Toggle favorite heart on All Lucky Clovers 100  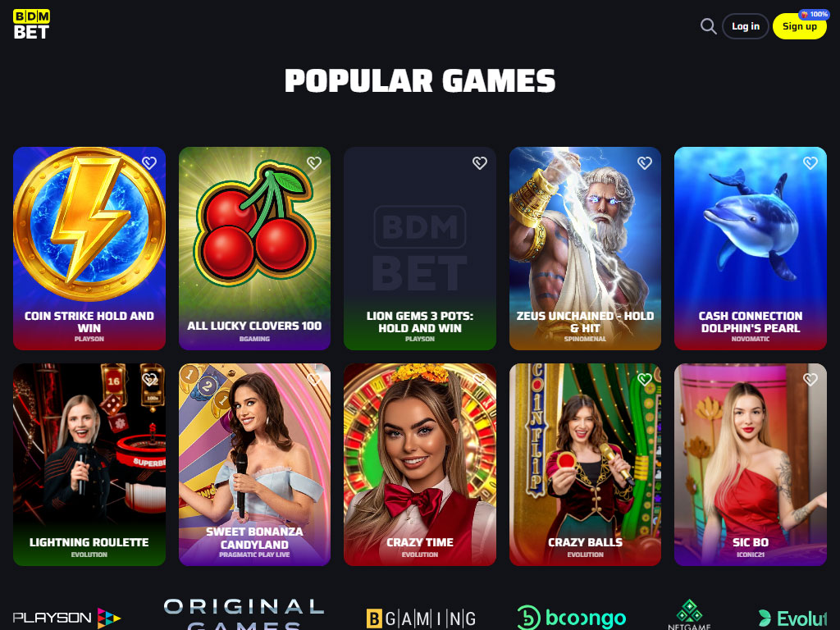[314, 163]
